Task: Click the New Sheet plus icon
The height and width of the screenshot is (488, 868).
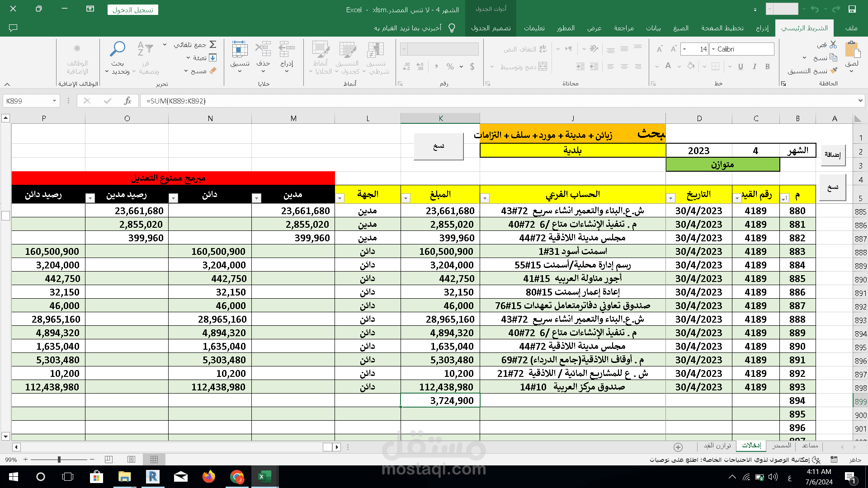Action: 678,447
